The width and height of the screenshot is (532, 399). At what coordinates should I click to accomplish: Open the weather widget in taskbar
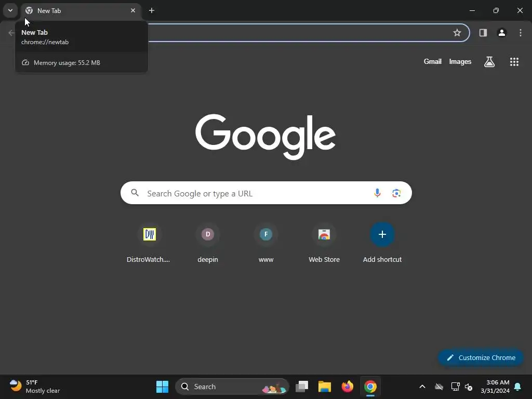pyautogui.click(x=35, y=387)
